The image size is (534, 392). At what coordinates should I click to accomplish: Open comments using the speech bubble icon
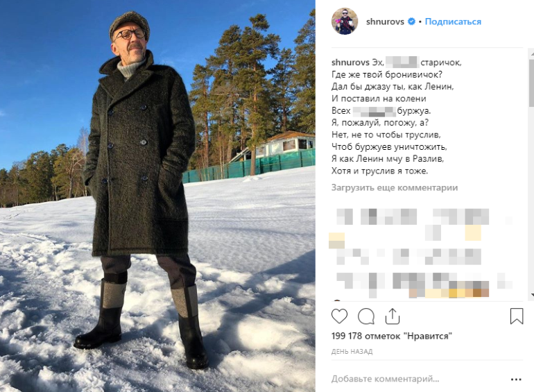[366, 316]
